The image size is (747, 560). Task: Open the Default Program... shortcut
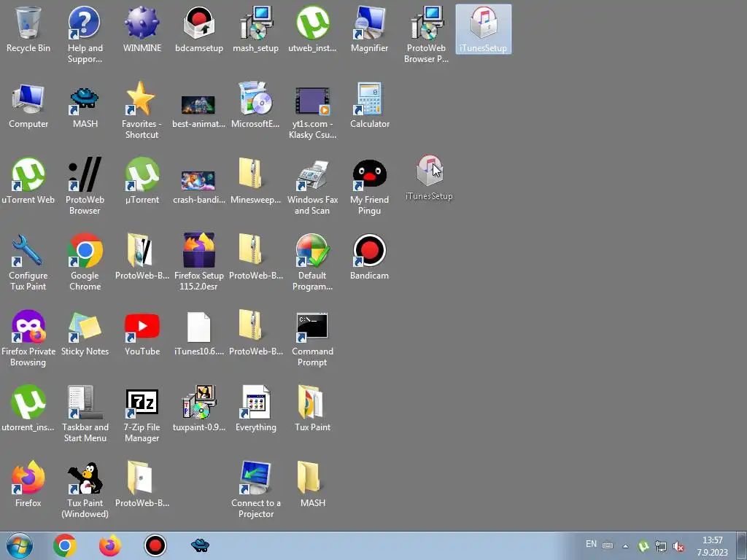(312, 262)
